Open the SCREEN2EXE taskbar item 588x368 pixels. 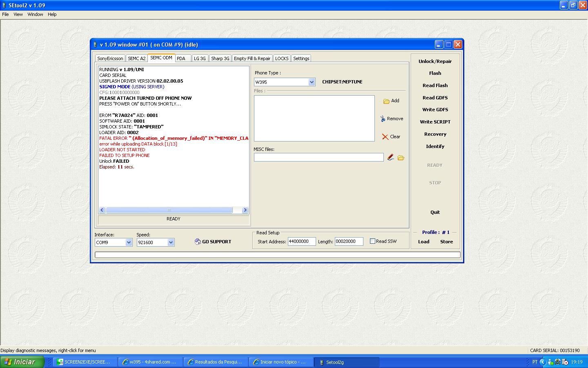tap(85, 362)
